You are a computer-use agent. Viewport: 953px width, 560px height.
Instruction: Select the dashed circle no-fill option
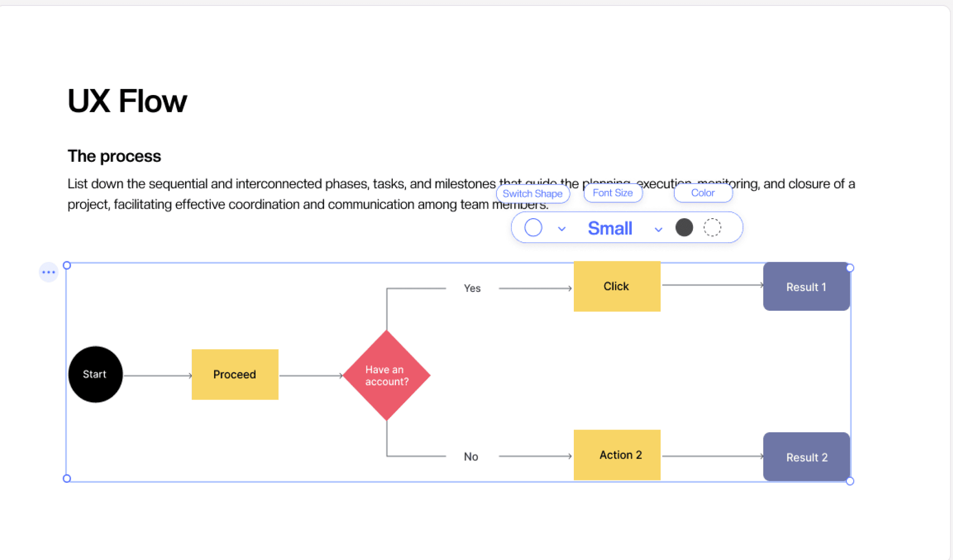(x=712, y=228)
